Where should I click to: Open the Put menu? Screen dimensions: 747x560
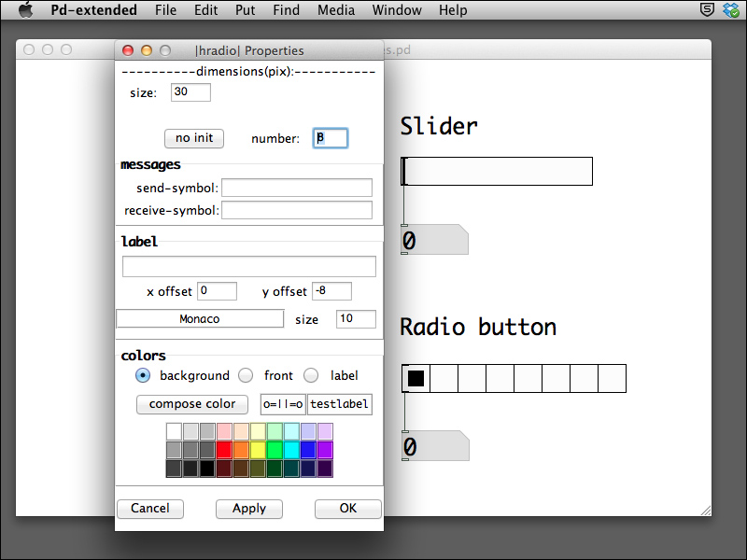tap(245, 10)
